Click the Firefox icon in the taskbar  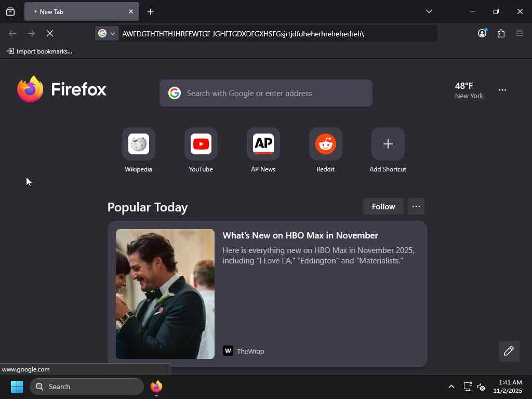156,387
